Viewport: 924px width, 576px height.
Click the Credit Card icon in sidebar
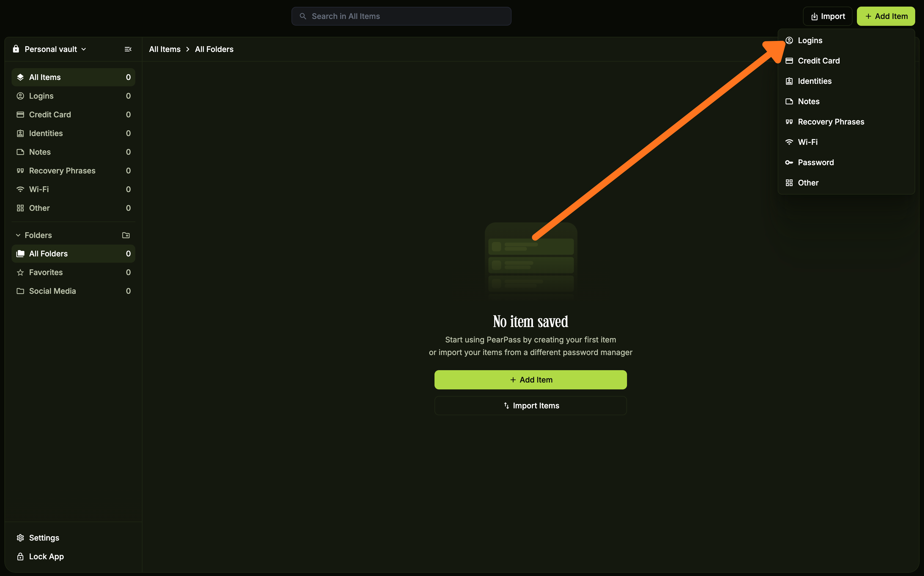click(20, 114)
